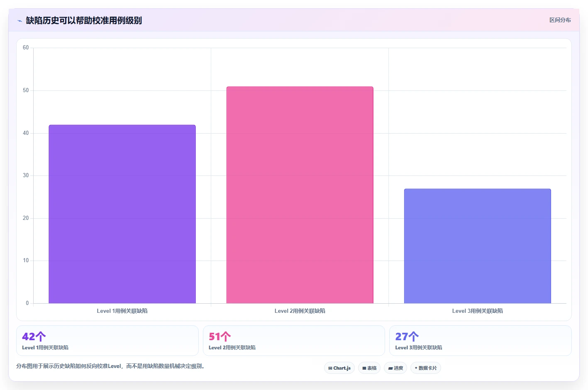The height and width of the screenshot is (390, 588).
Task: Click the y-axis value 40
Action: [x=26, y=133]
